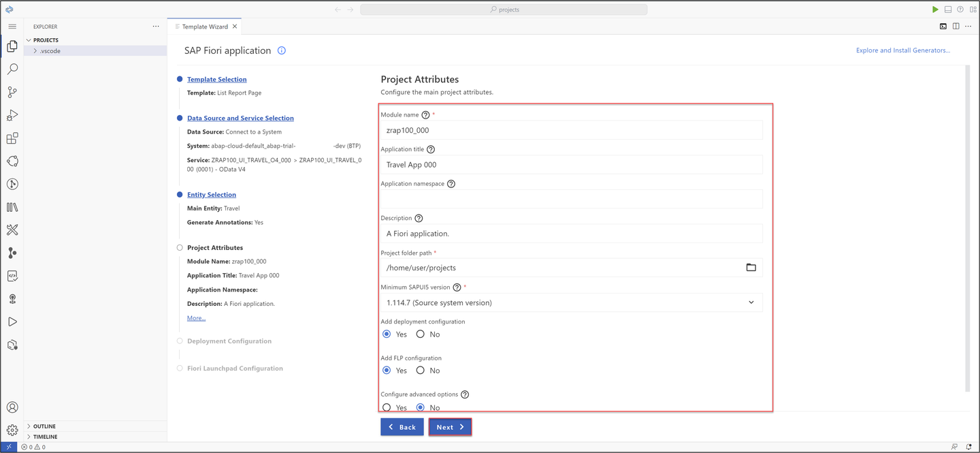Viewport: 980px width, 453px height.
Task: Click help icon next to Minimum SAPUI5 version
Action: coord(457,287)
